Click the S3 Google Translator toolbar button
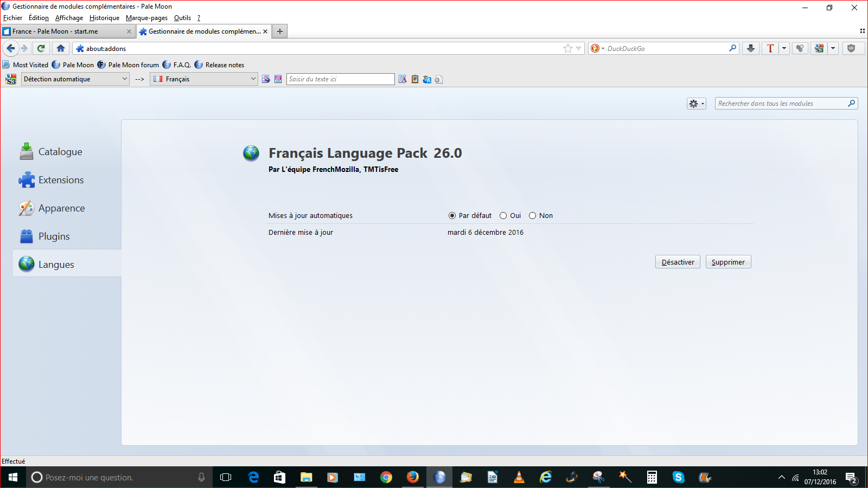The image size is (868, 488). point(819,48)
